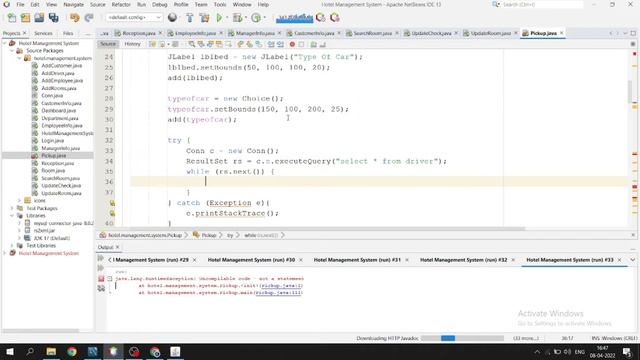Viewport: 640px width, 360px height.
Task: Open Google Chrome from the taskbar
Action: coord(72,352)
